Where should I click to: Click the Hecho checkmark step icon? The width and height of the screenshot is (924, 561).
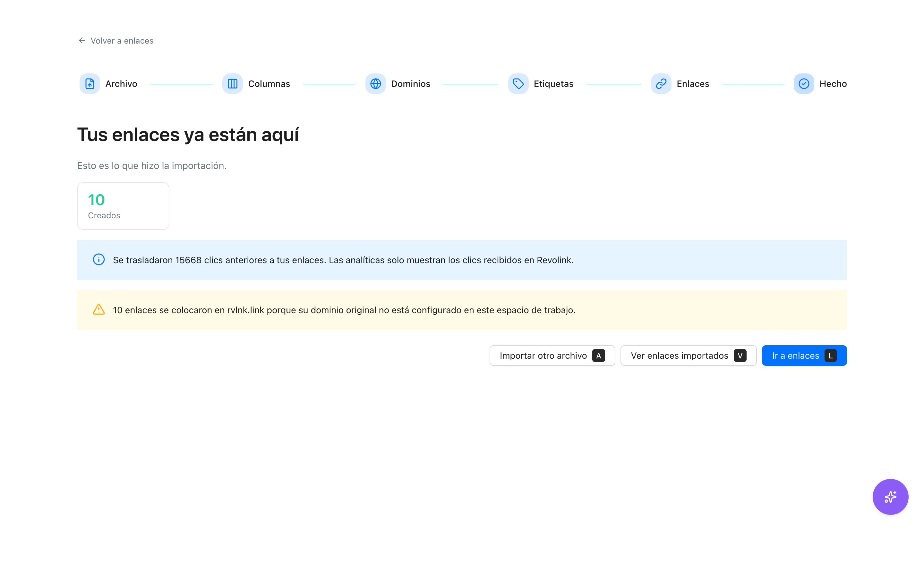pyautogui.click(x=804, y=84)
